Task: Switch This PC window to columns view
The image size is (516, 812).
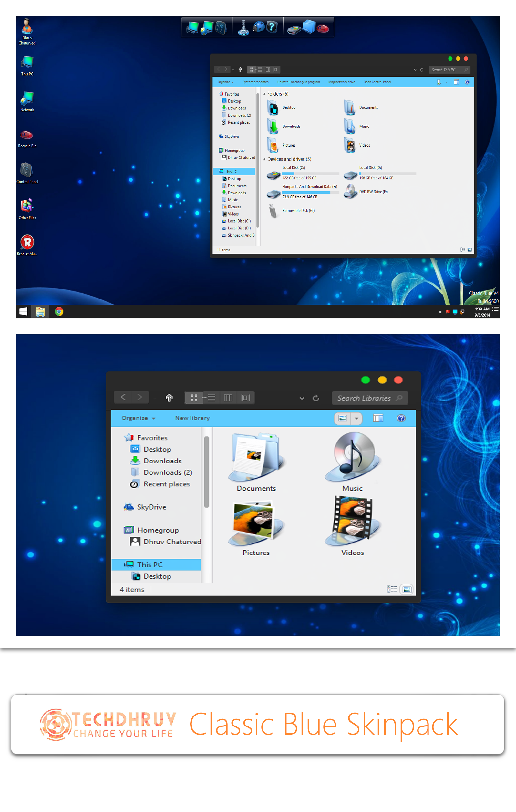Action: (x=268, y=69)
